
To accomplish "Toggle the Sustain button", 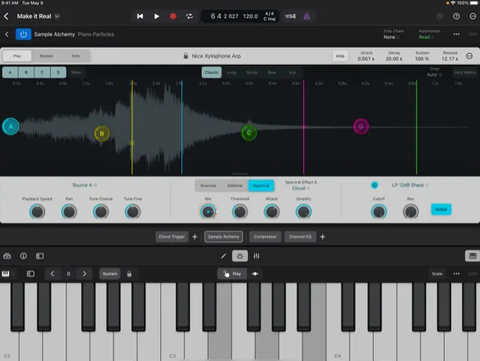I will [110, 274].
